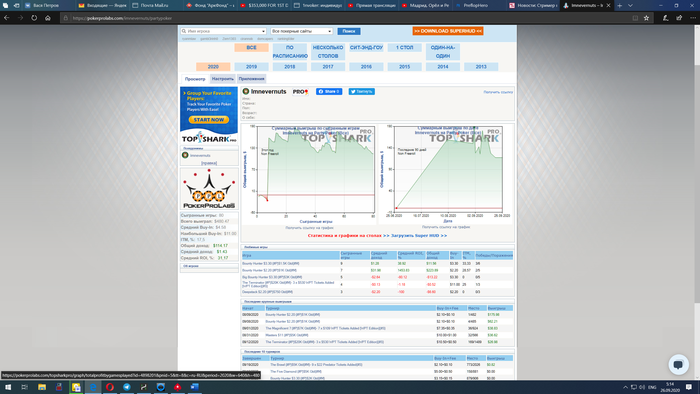The height and width of the screenshot is (394, 700).
Task: Select the 2015 year filter
Action: click(404, 66)
